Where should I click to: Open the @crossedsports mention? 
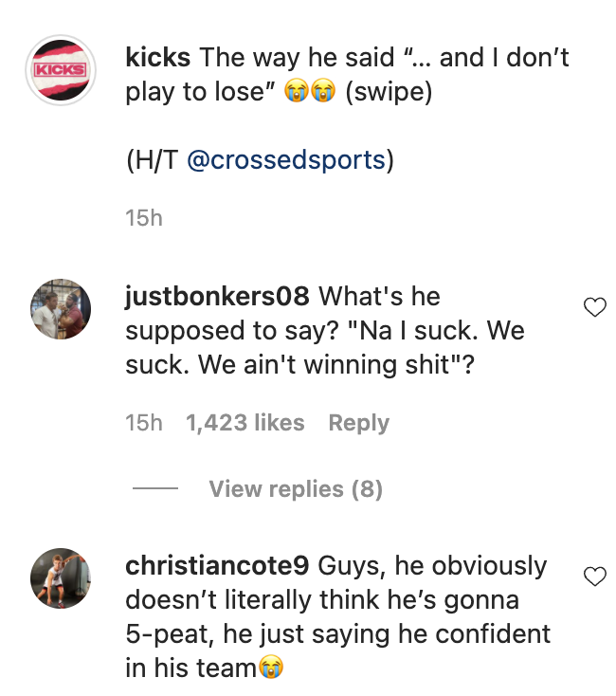[286, 160]
